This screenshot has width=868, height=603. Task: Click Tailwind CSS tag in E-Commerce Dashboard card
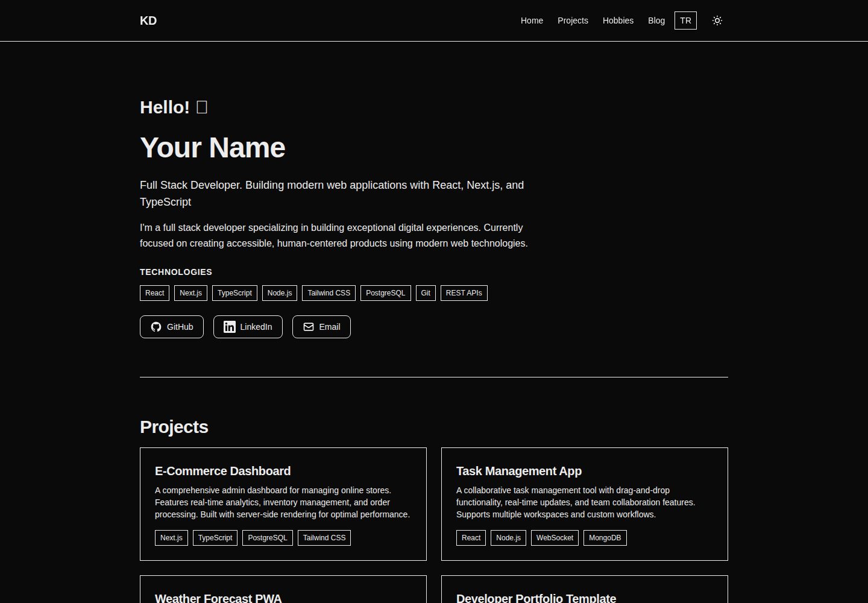[x=324, y=538]
